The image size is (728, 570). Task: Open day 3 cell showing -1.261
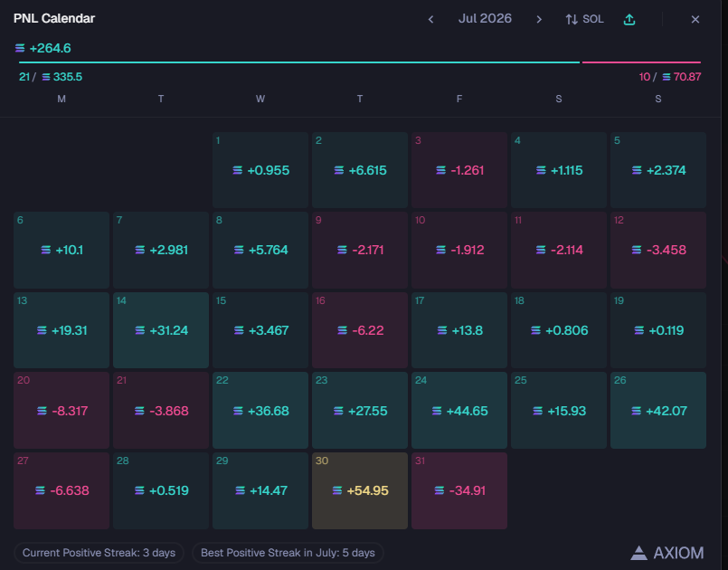[459, 170]
